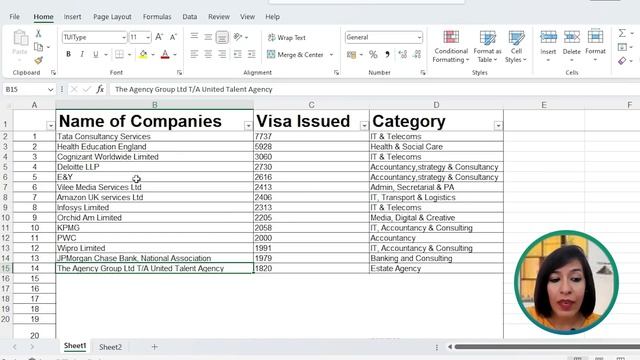640x360 pixels.
Task: Open Category filter dropdown
Action: point(498,126)
